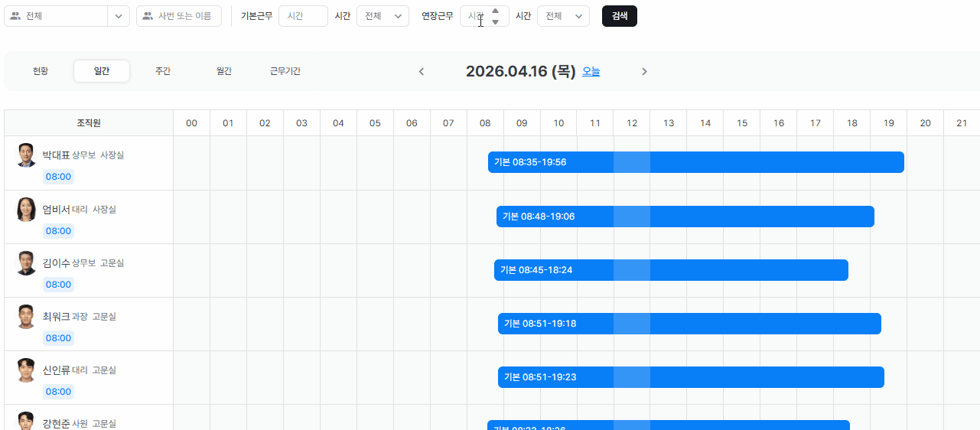
Task: Click the name 최워크
Action: tap(56, 316)
